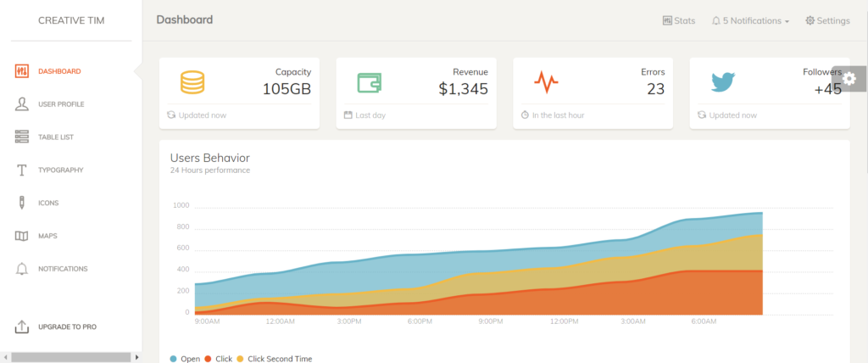Click the Capacity card heading

click(x=293, y=72)
